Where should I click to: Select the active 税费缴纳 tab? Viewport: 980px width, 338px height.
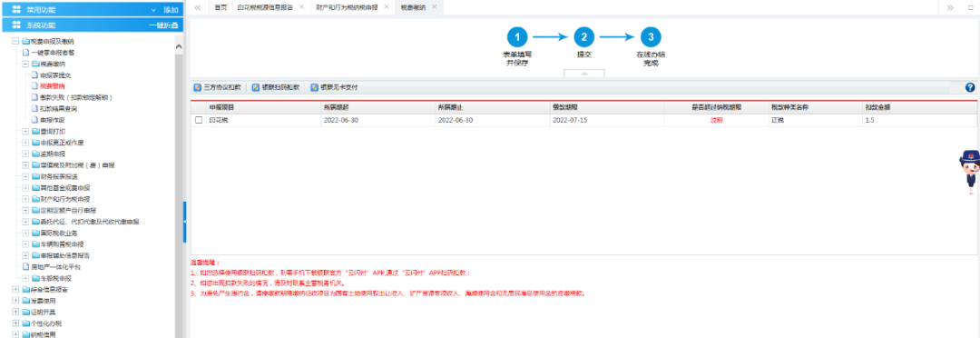tap(413, 7)
